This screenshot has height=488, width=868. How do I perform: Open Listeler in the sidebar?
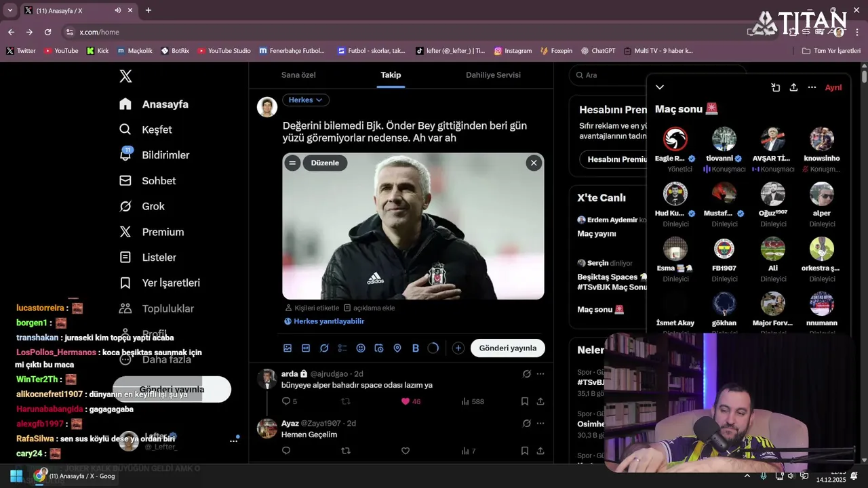[x=147, y=258]
